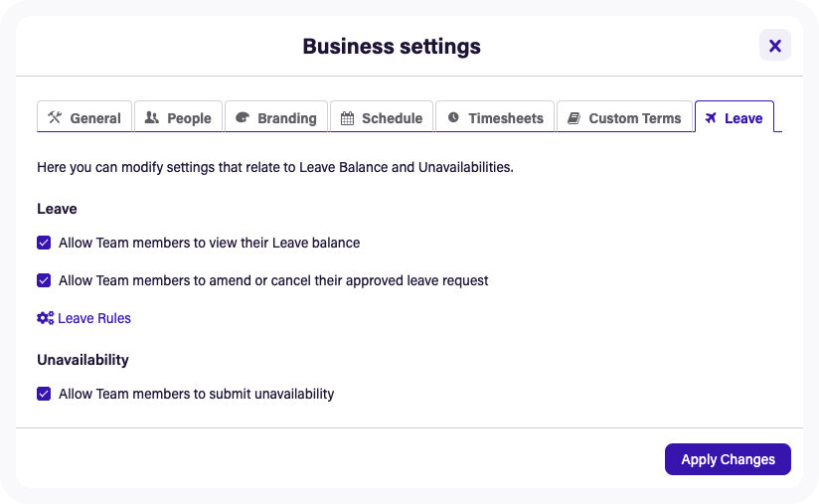The image size is (819, 504).
Task: Click the hammer tools icon on General
Action: (x=55, y=117)
